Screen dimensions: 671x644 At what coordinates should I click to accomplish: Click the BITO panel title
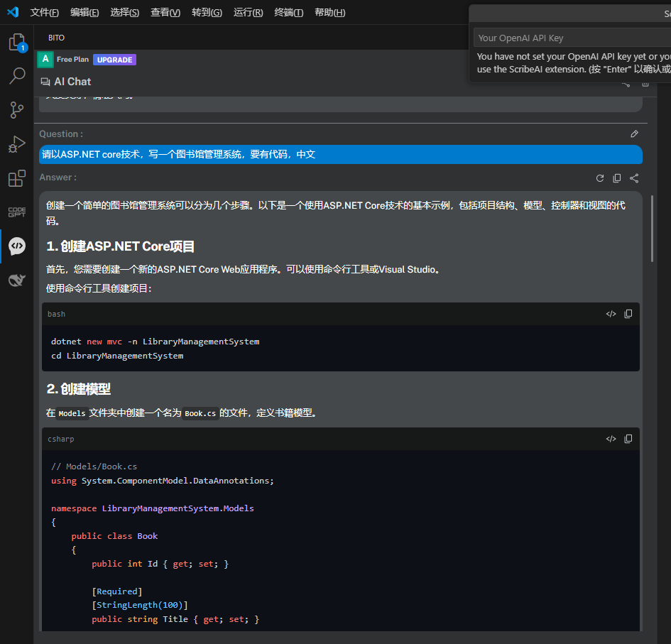[x=57, y=38]
